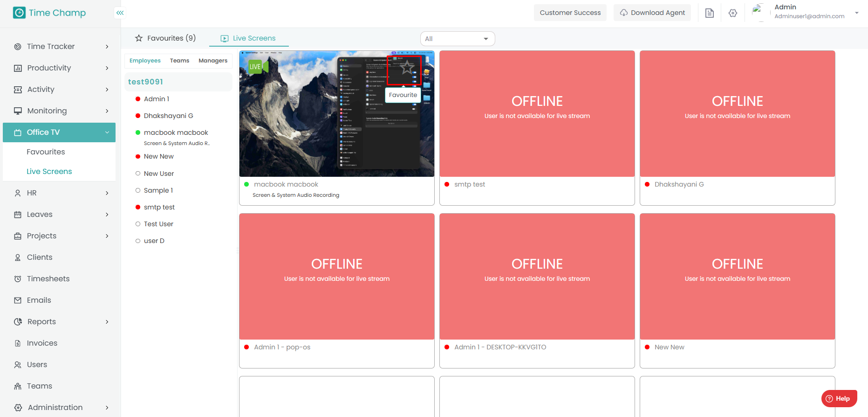
Task: Click the Activity sidebar icon
Action: click(18, 90)
